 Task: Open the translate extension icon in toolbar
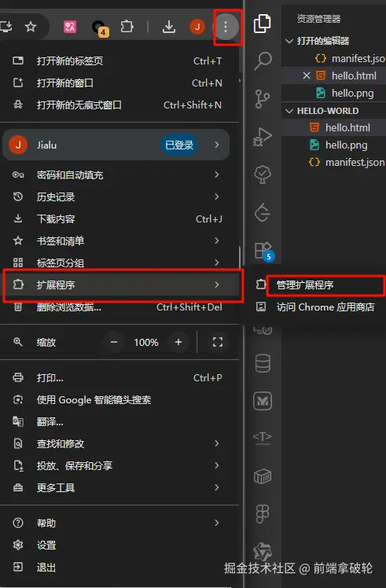click(x=70, y=27)
